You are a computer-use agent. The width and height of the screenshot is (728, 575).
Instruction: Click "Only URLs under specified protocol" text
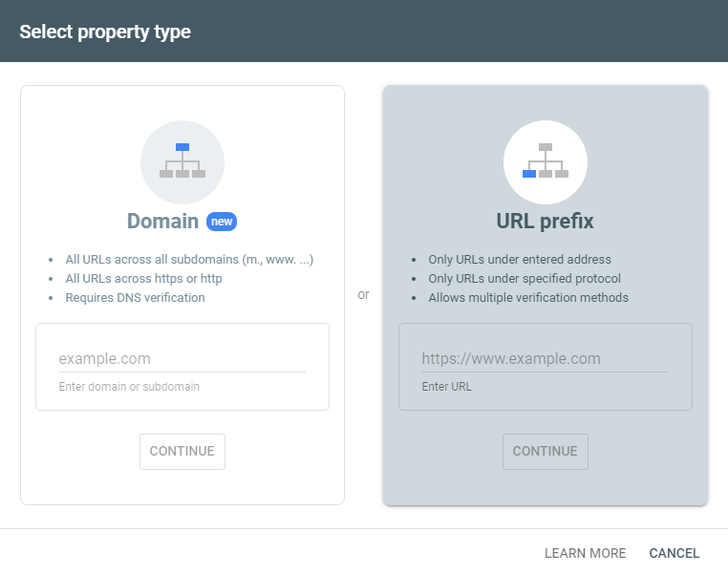point(525,279)
